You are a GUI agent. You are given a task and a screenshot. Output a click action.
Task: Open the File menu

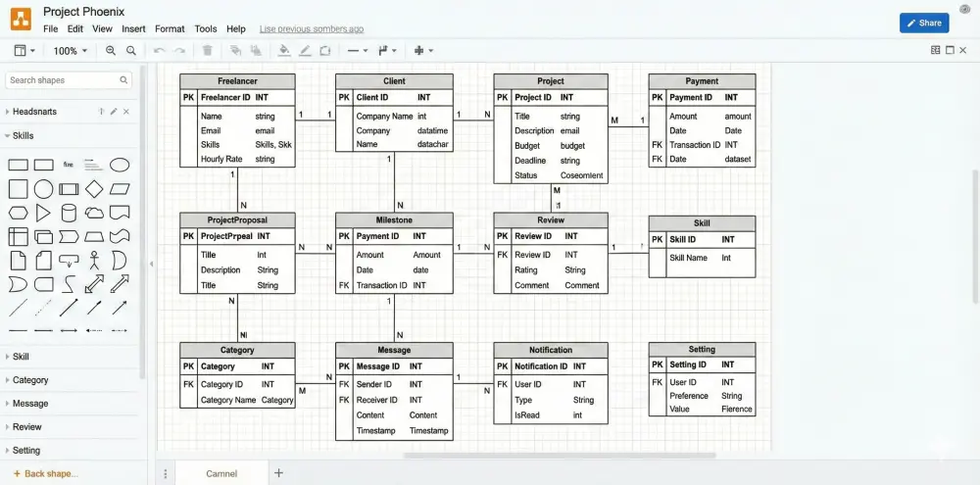tap(51, 28)
